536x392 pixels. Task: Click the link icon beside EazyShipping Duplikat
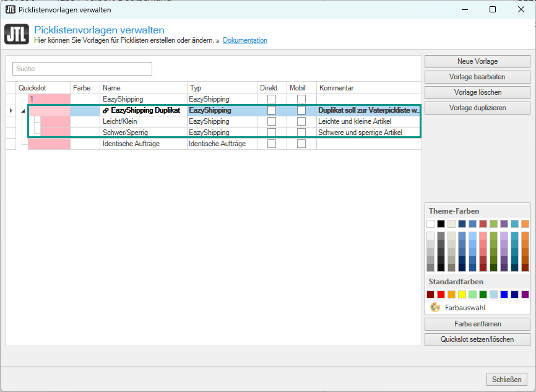click(x=106, y=110)
